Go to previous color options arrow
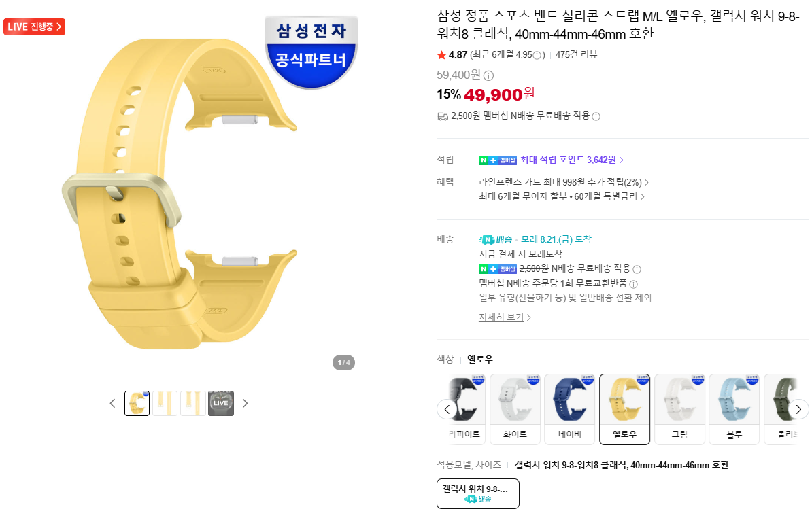This screenshot has width=812, height=524. 447,409
